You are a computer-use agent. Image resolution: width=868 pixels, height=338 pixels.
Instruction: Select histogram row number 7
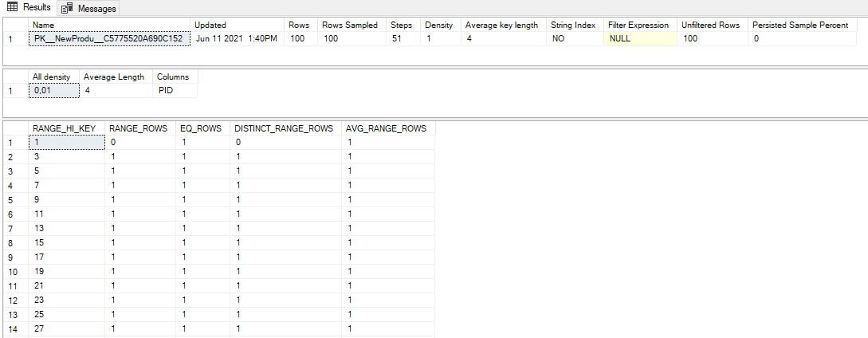(x=12, y=228)
